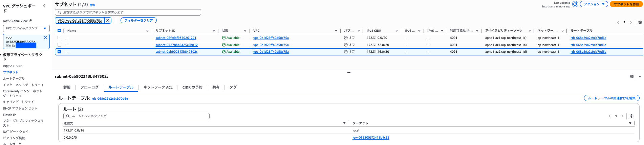The height and width of the screenshot is (145, 644).
Task: Go to next page of subnets
Action: [x=631, y=22]
